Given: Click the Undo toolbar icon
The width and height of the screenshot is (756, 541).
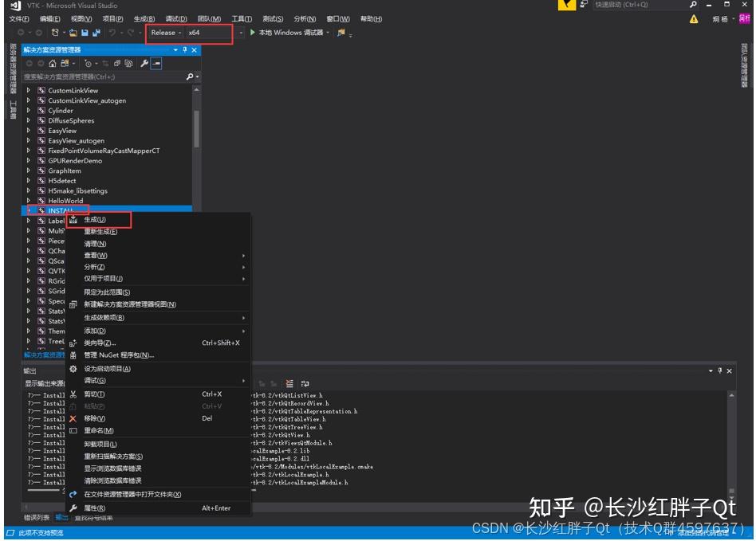Looking at the screenshot, I should point(109,33).
